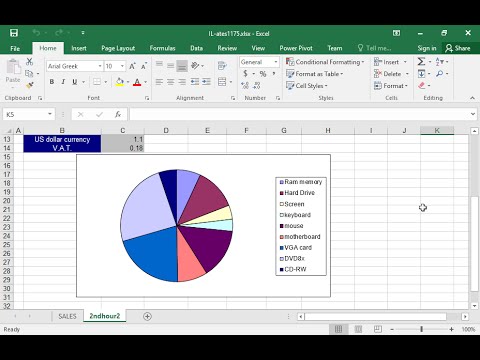Toggle Italic formatting

pyautogui.click(x=63, y=82)
